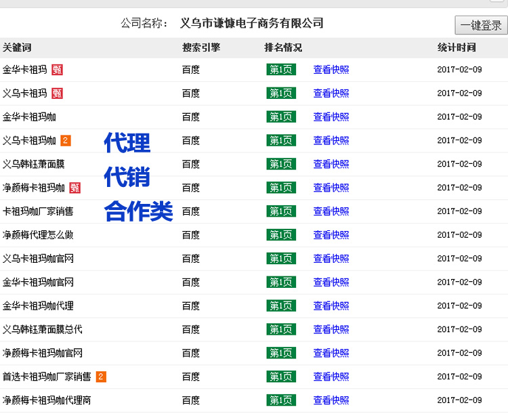Select keyword 净颜梅代理怎么做
This screenshot has width=508, height=420.
click(38, 235)
